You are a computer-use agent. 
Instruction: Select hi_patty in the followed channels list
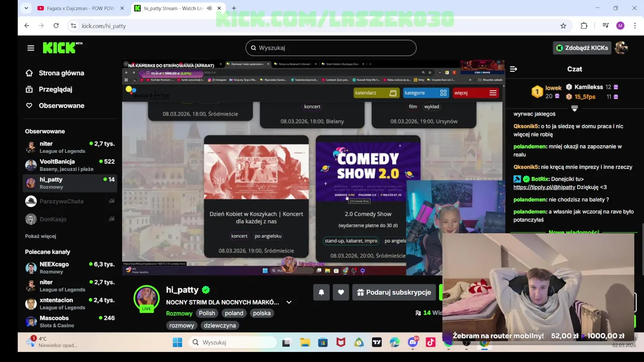(x=70, y=183)
